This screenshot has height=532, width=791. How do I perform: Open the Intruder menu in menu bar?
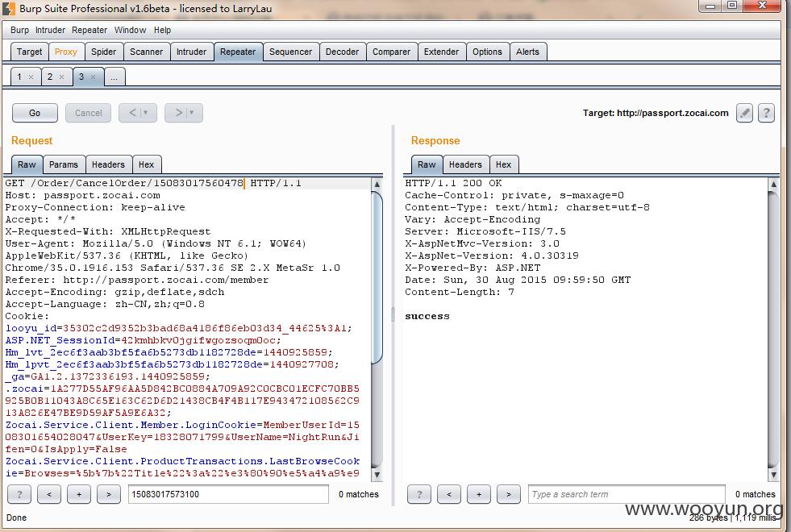click(50, 31)
